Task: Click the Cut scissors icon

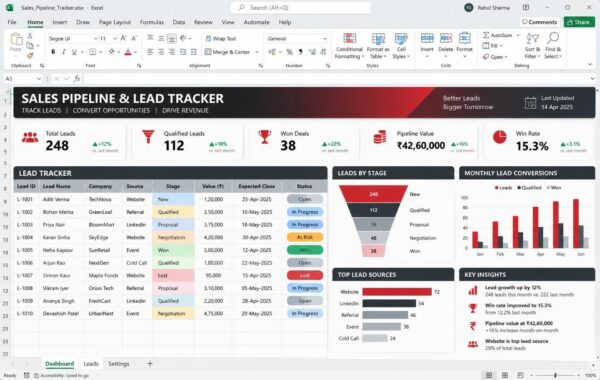Action: [30, 36]
